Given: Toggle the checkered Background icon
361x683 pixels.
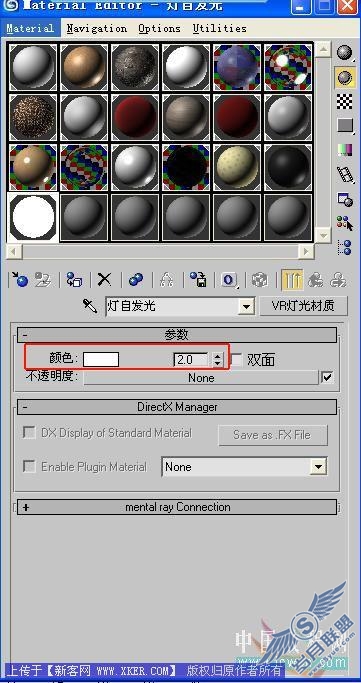Looking at the screenshot, I should click(345, 102).
